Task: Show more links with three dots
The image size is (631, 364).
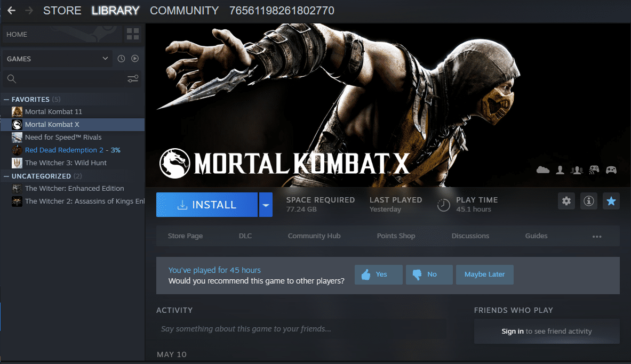Action: tap(597, 237)
